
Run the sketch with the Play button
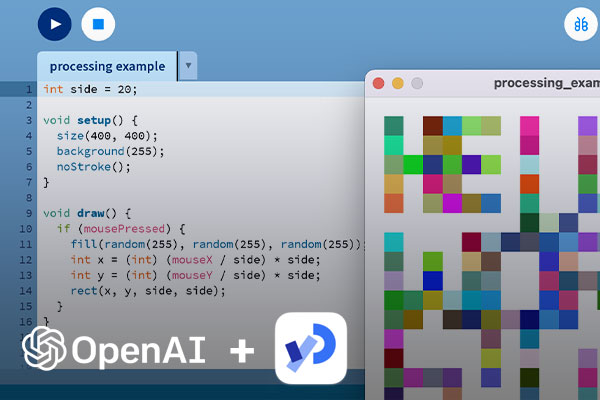[x=54, y=24]
